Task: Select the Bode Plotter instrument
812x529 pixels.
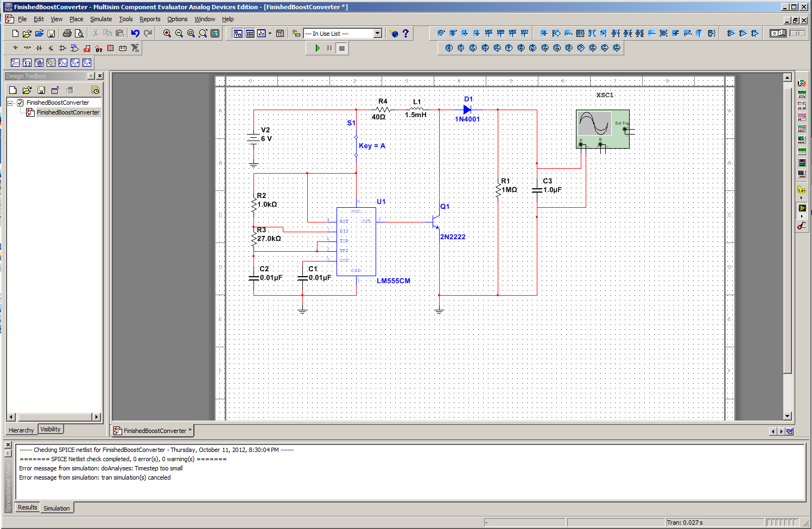Action: click(802, 139)
